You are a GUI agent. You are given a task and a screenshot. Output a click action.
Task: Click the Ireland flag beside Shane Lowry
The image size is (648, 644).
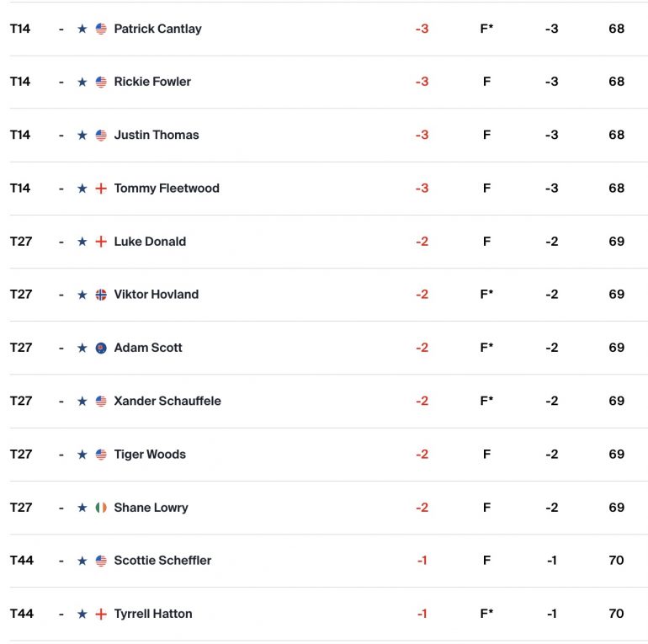pyautogui.click(x=101, y=508)
